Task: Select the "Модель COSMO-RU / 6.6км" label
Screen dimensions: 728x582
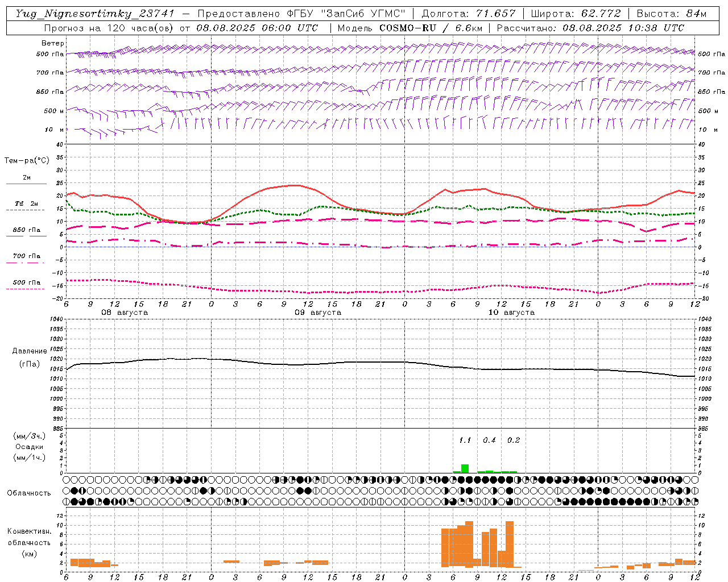Action: point(410,28)
